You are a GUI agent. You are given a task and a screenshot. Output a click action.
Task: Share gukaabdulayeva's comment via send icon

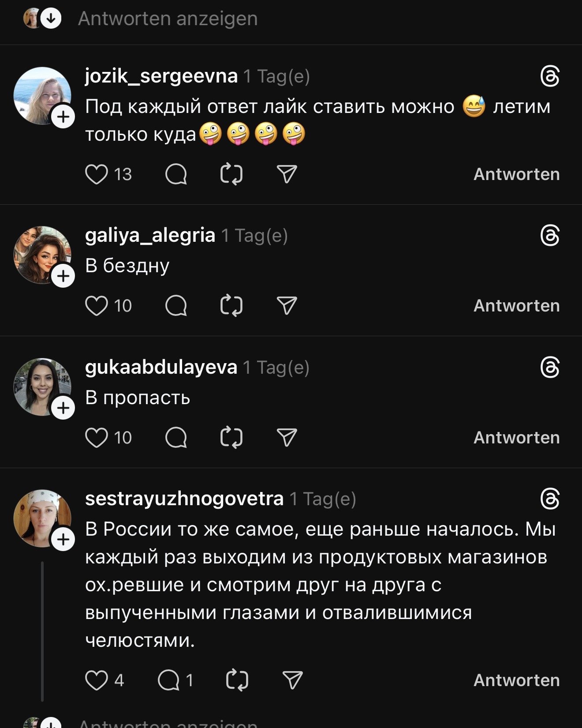[x=287, y=438]
